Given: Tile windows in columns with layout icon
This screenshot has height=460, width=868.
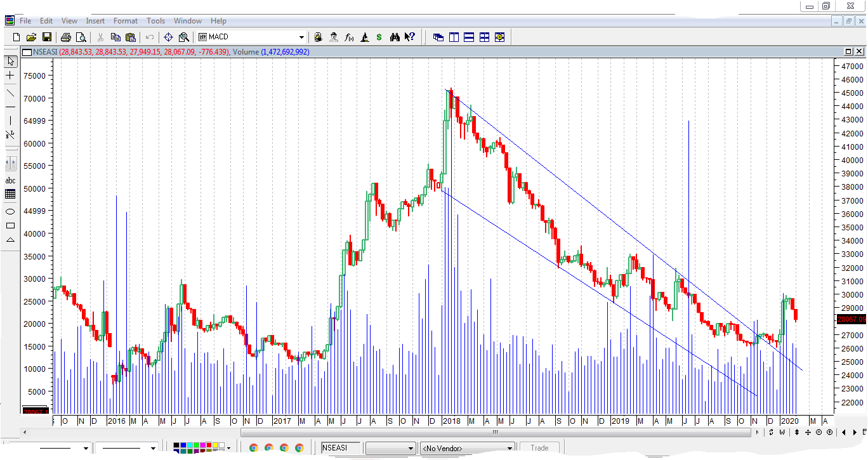Looking at the screenshot, I should (454, 37).
